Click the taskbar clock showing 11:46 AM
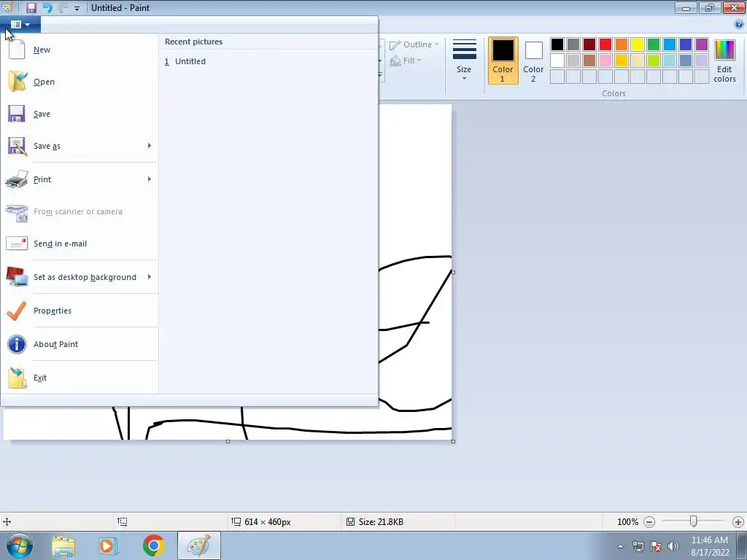 pos(710,546)
